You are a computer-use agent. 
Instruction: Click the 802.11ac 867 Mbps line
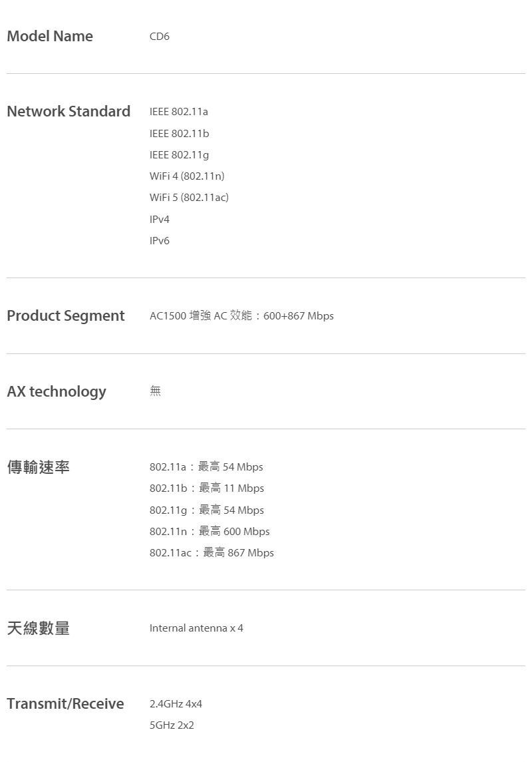211,552
